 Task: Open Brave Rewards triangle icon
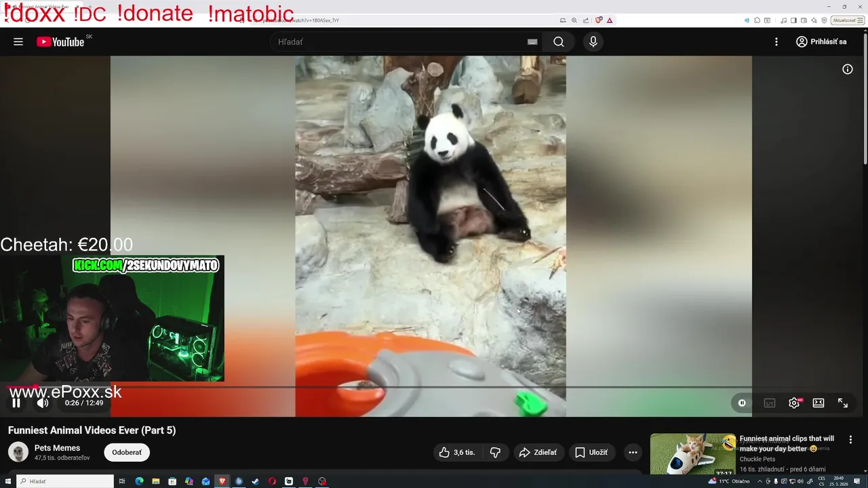click(610, 20)
